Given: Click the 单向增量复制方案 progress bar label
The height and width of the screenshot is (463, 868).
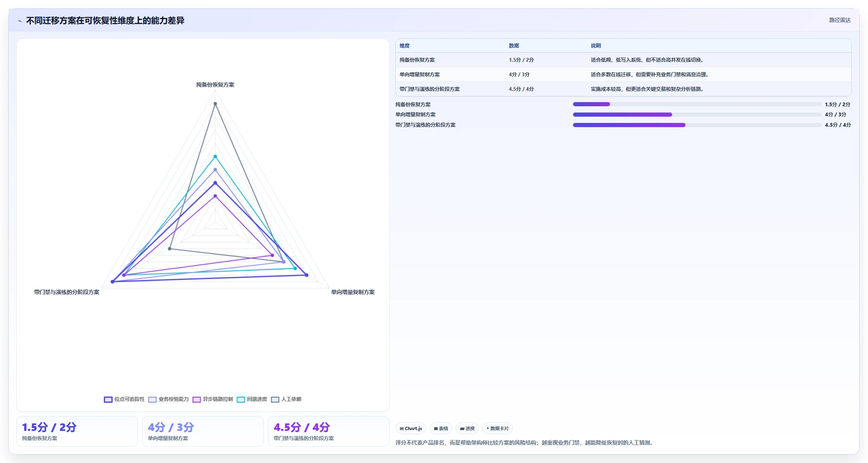Looking at the screenshot, I should click(x=415, y=115).
